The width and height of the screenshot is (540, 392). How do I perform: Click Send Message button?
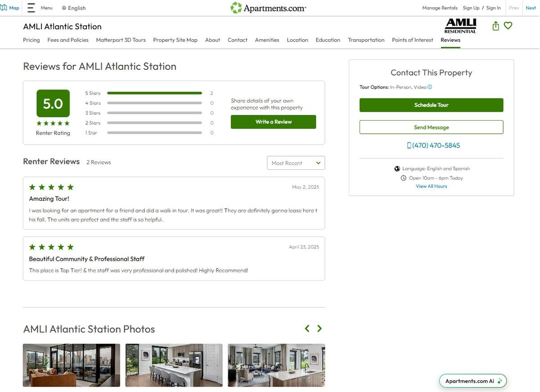point(431,127)
